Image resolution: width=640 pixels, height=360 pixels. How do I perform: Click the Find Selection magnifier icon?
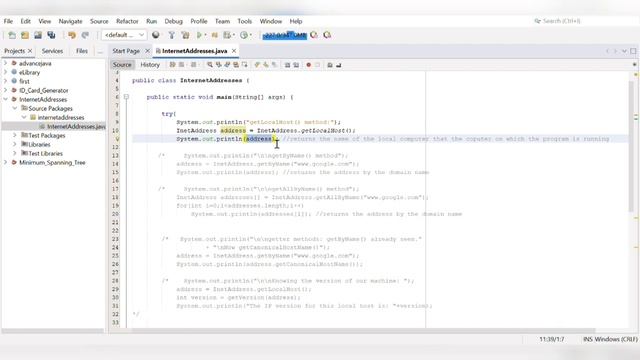point(209,64)
